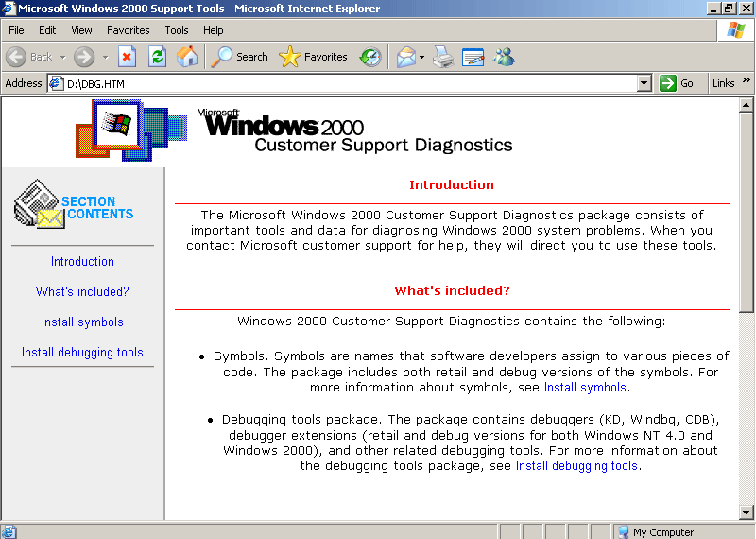Click the Customer Support Diagnostics title text
The image size is (756, 539).
point(384,146)
